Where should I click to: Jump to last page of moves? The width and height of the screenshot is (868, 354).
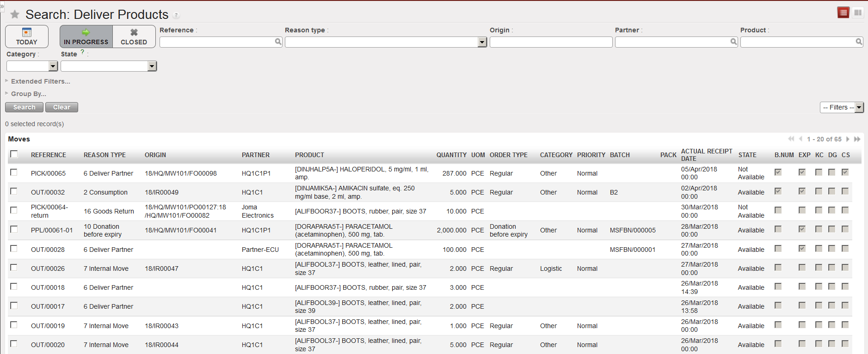click(x=857, y=139)
